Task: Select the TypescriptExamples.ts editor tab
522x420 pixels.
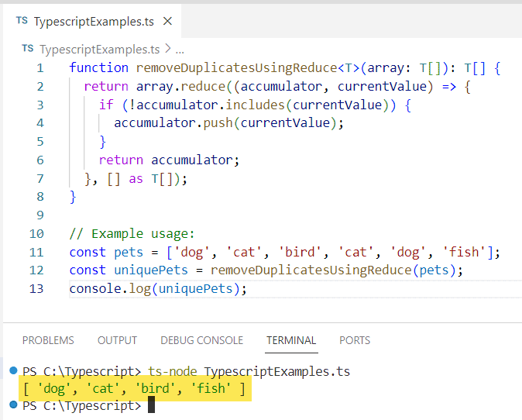Action: 92,22
